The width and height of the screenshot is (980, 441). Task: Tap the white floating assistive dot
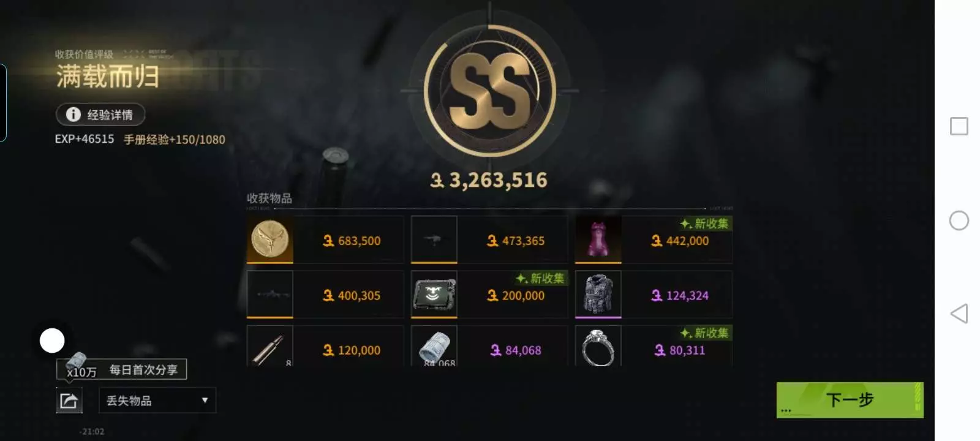(x=52, y=341)
